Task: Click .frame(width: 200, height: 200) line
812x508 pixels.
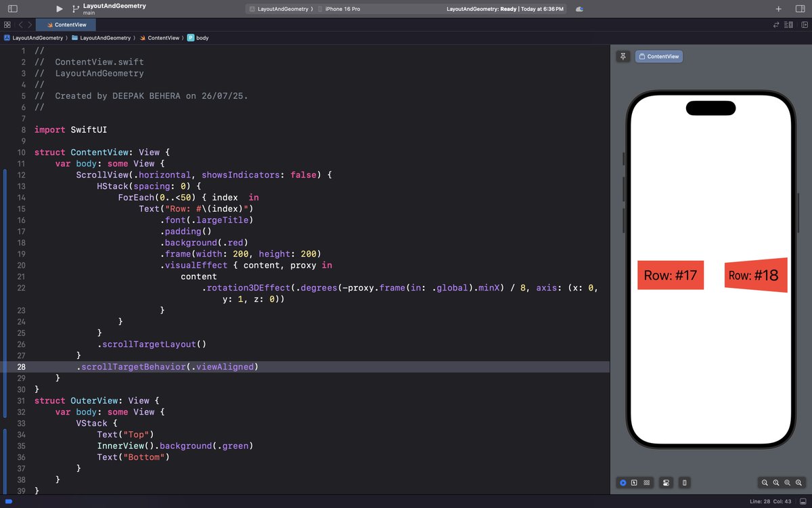Action: 240,254
